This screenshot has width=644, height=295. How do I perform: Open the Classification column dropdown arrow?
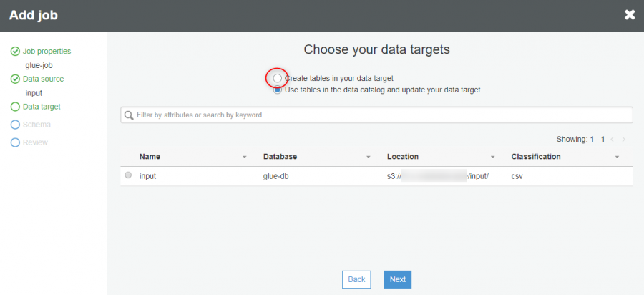pyautogui.click(x=617, y=157)
